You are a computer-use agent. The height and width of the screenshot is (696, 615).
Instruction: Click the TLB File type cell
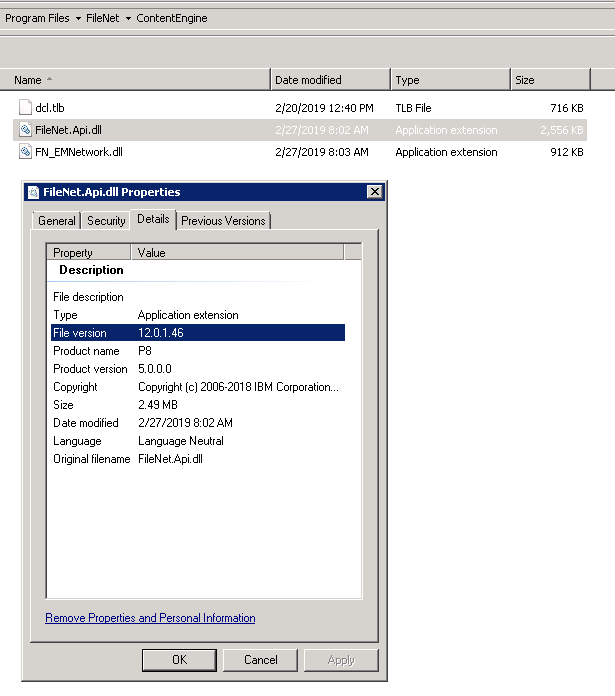[413, 108]
